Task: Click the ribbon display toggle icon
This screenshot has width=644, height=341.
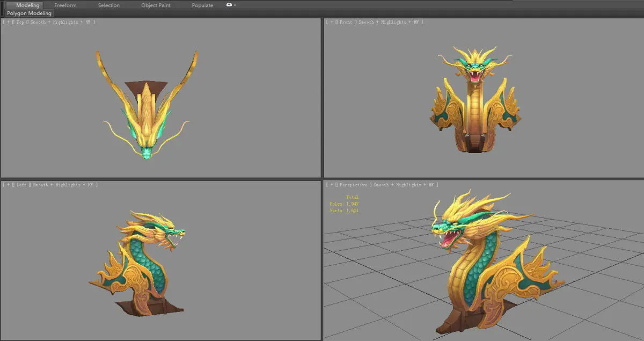Action: [x=229, y=5]
